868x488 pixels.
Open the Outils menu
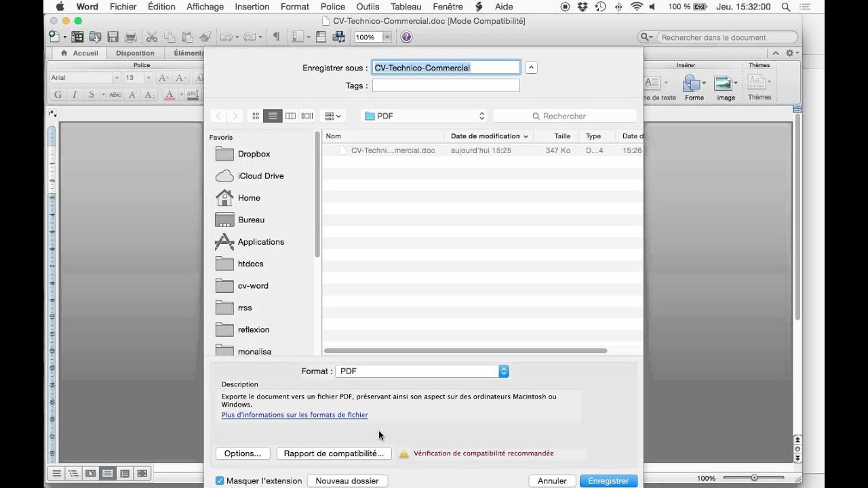(x=368, y=7)
